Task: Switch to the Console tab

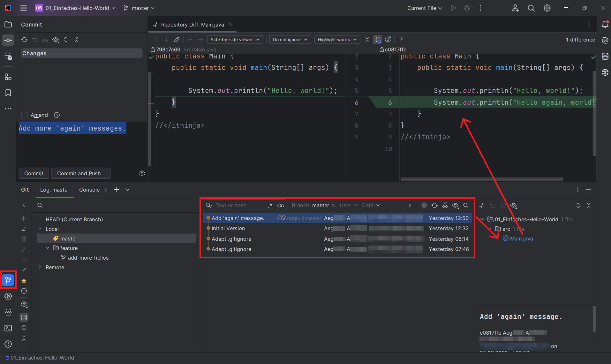Action: 89,190
